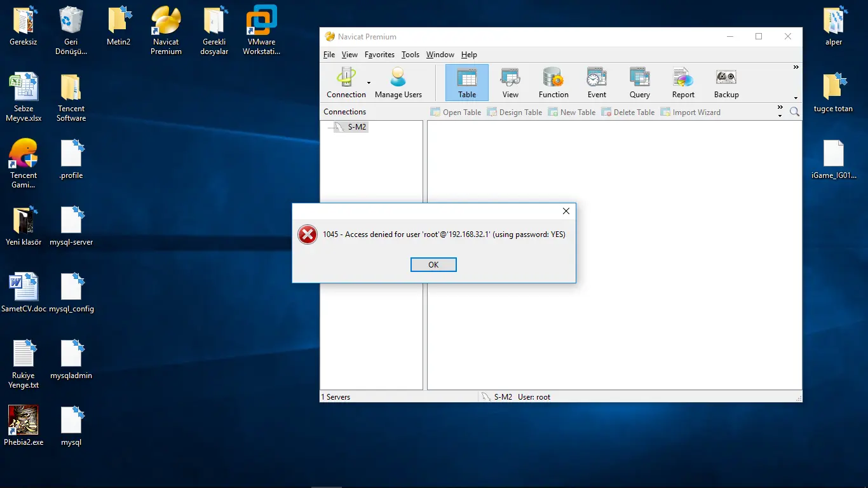
Task: Click Open Table in object toolbar
Action: [x=456, y=112]
